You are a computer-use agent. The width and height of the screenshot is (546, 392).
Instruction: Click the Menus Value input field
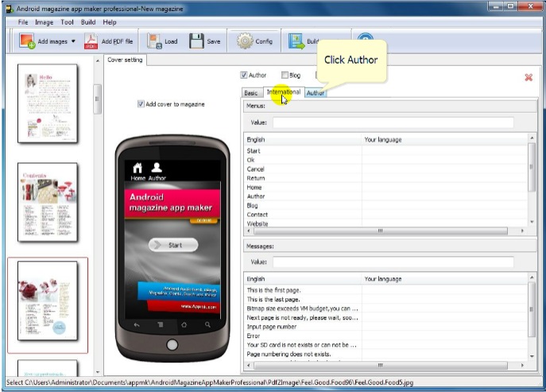click(x=393, y=122)
